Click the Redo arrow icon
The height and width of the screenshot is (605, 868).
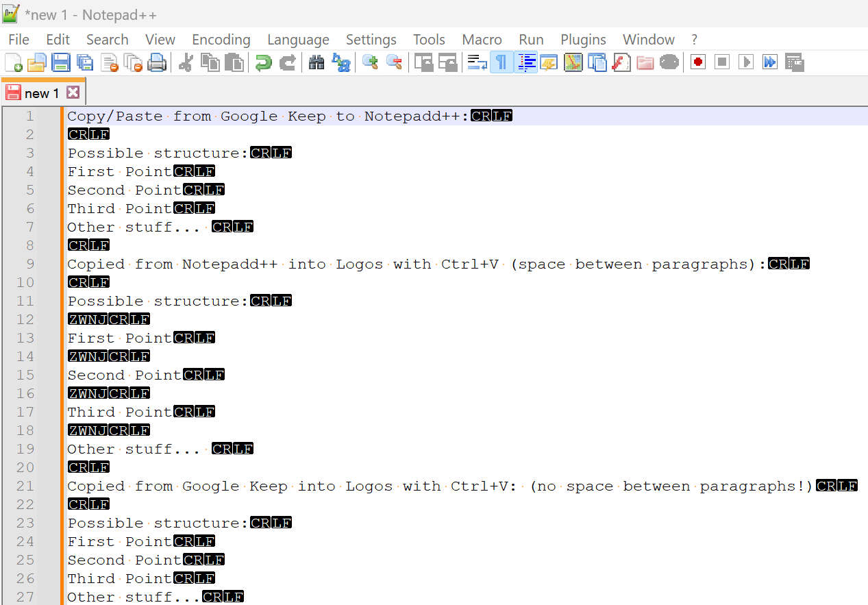288,63
